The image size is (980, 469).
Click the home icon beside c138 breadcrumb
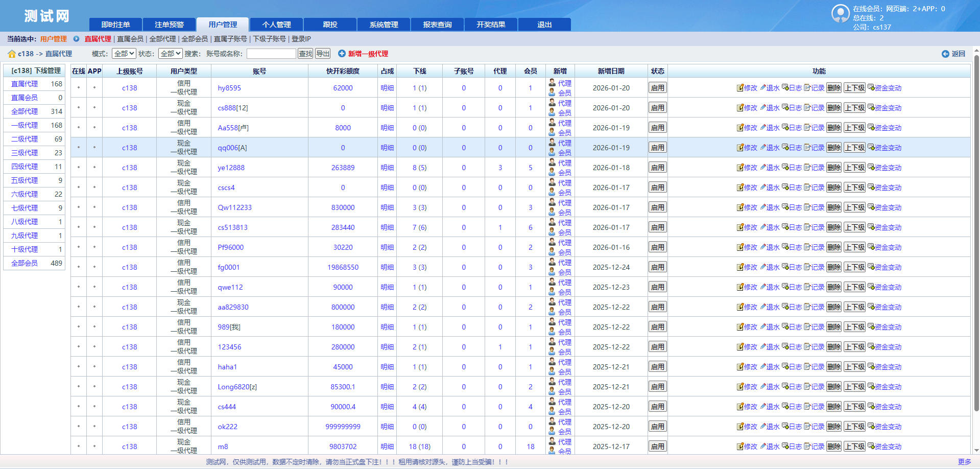(x=12, y=54)
